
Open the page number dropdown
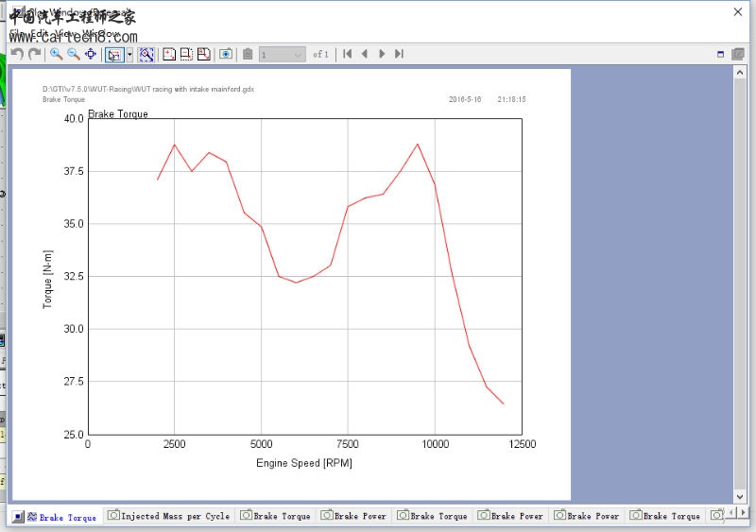pos(298,55)
